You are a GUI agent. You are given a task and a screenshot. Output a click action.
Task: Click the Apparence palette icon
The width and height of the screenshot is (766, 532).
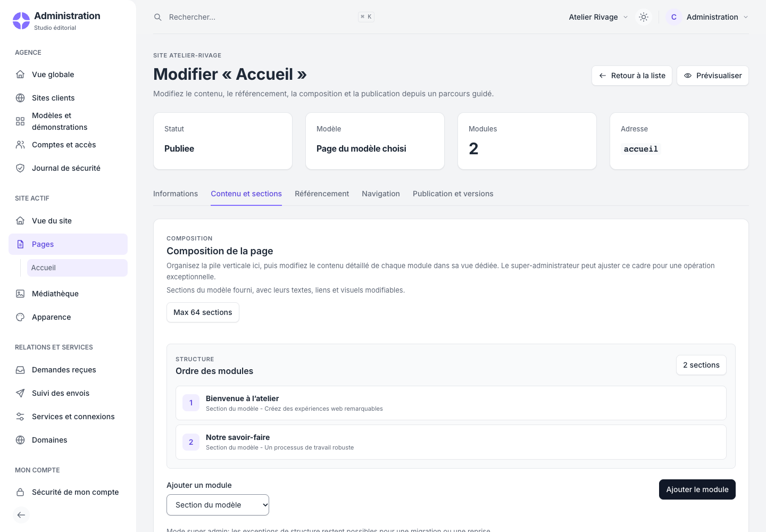[x=20, y=317]
